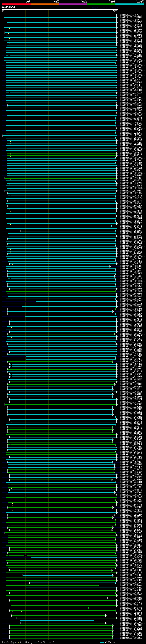
Task: Select the UniRef100_Q9XF97 label
Action: pos(131,32)
